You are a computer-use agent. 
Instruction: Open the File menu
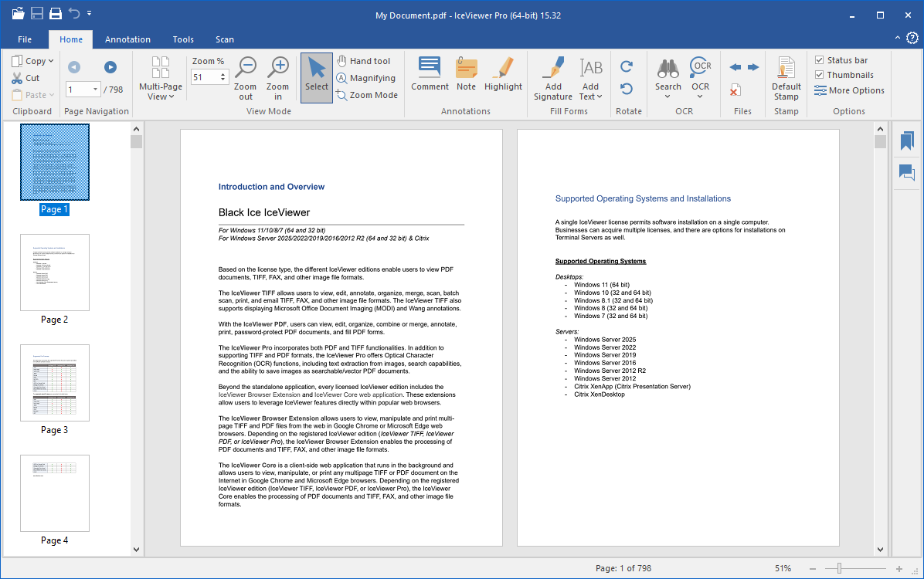tap(25, 39)
